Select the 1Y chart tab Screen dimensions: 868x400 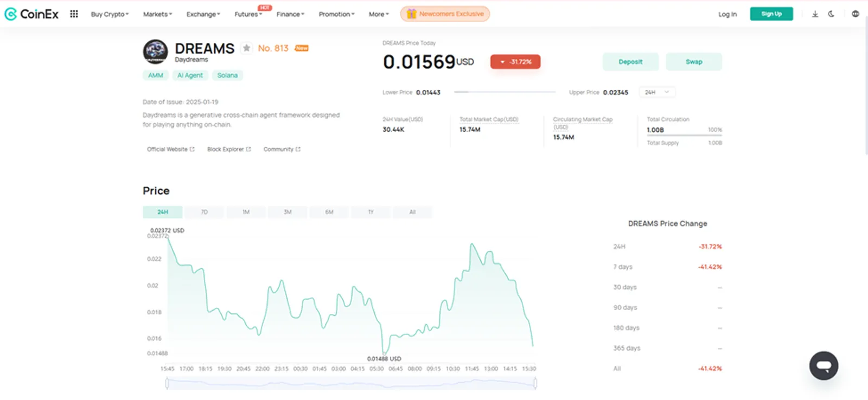click(x=371, y=212)
